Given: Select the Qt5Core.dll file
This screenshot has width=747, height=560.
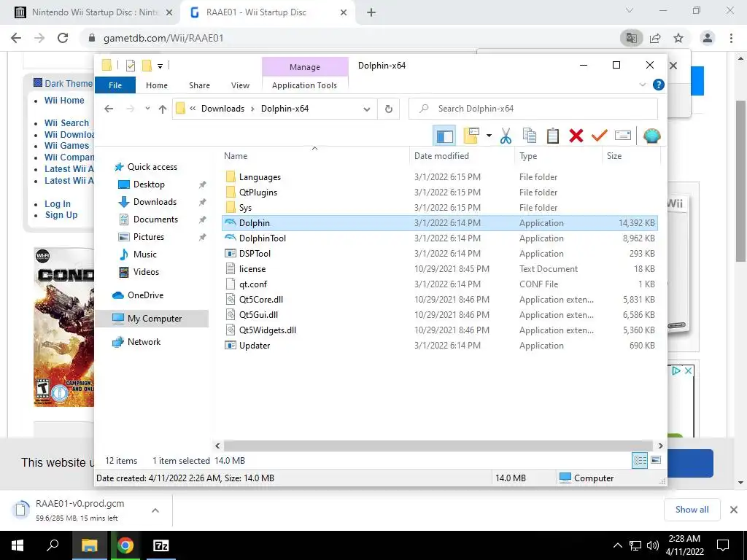Looking at the screenshot, I should tap(439, 300).
